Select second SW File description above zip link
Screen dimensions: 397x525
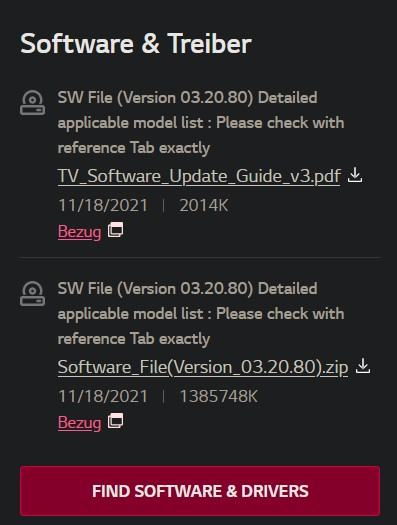[x=201, y=314]
